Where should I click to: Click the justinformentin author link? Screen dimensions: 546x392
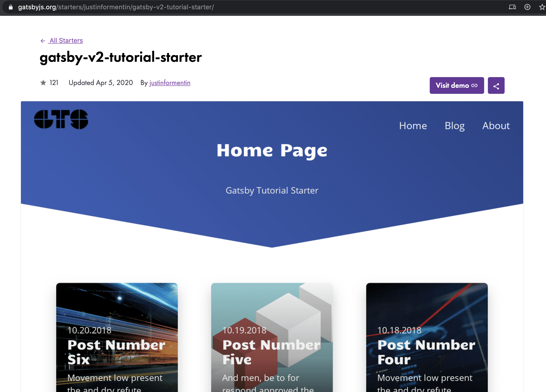(170, 82)
